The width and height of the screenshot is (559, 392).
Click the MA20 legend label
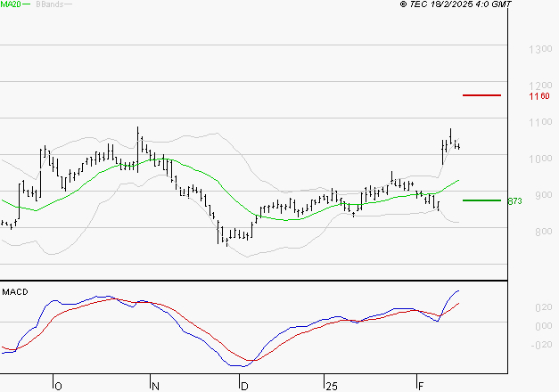pyautogui.click(x=11, y=4)
